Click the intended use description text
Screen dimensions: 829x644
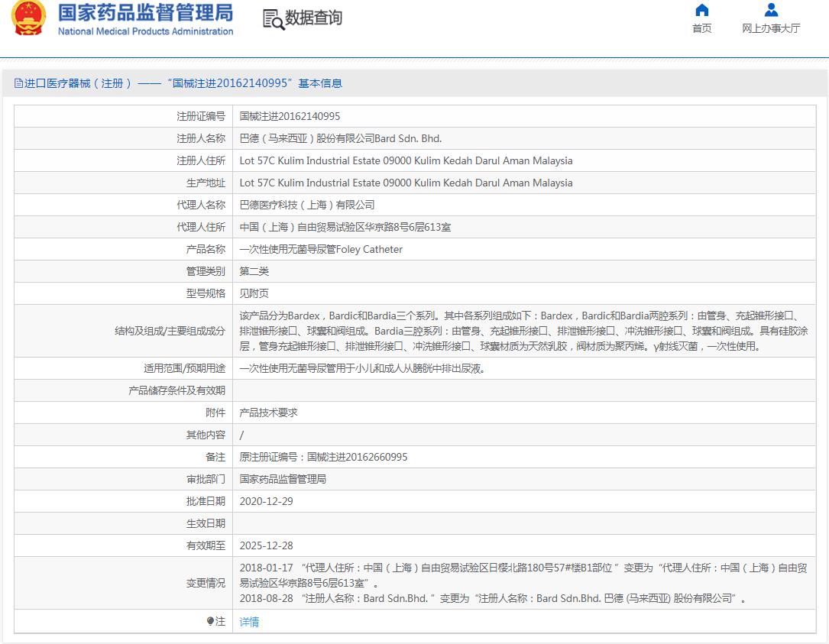(362, 368)
